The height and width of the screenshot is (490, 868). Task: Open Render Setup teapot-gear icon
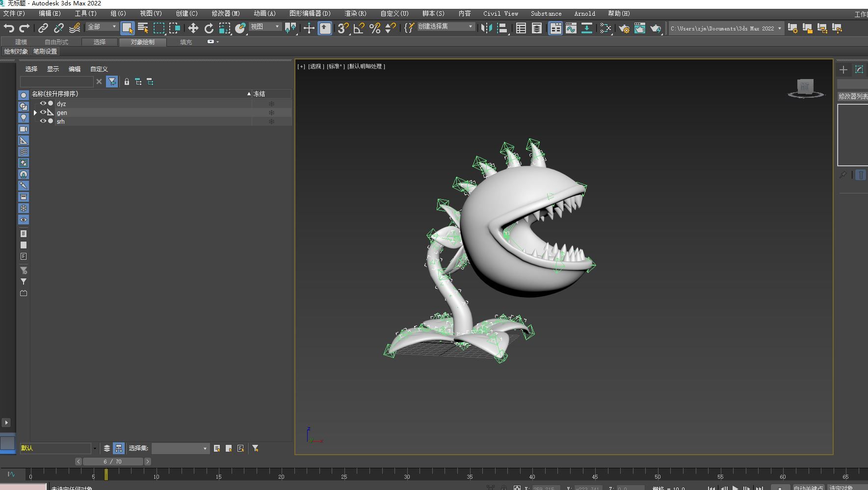(624, 28)
